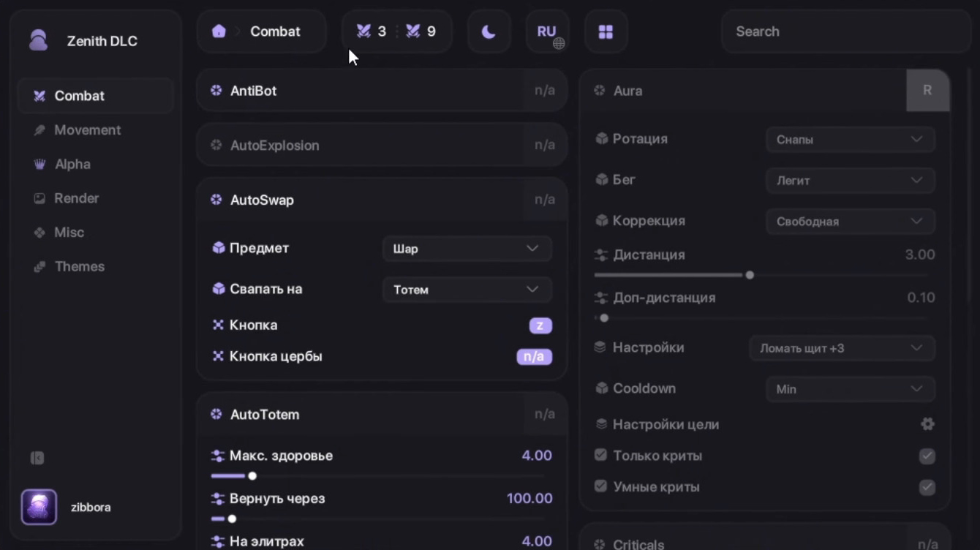Click the Aura R keybind button
The height and width of the screenshot is (550, 980).
coord(927,91)
